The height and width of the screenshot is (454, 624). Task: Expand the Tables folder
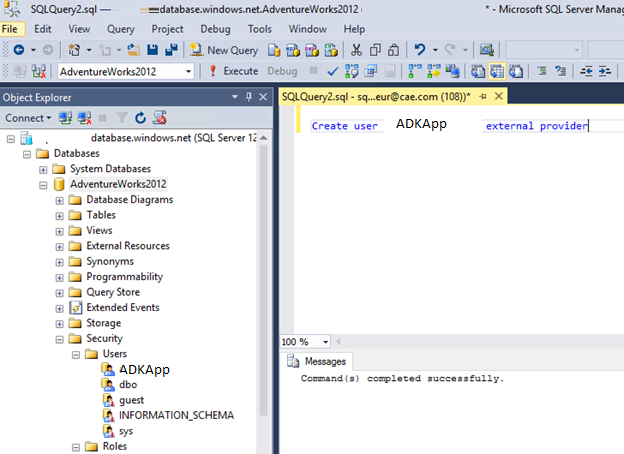(59, 216)
